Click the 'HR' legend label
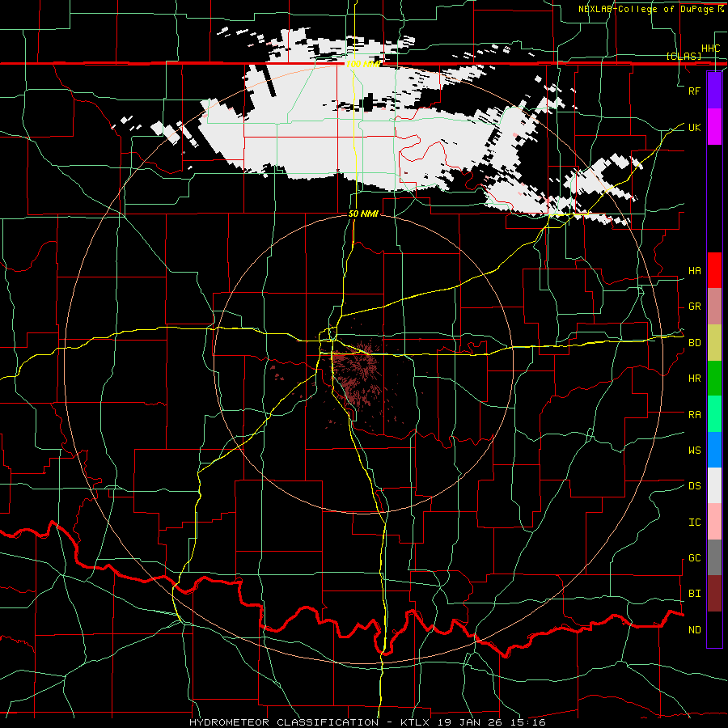Viewport: 728px width, 728px height. pos(694,378)
